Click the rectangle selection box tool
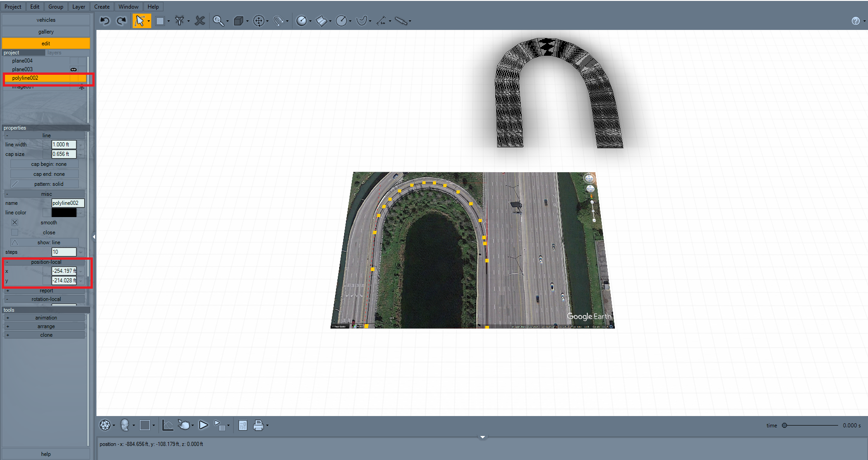This screenshot has width=868, height=460. (160, 21)
